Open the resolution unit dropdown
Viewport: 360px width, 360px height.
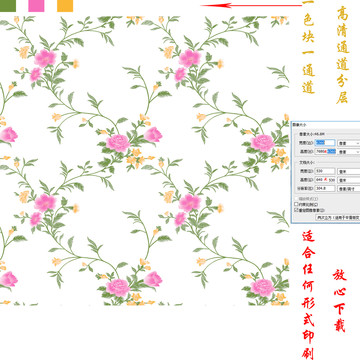[x=349, y=189]
